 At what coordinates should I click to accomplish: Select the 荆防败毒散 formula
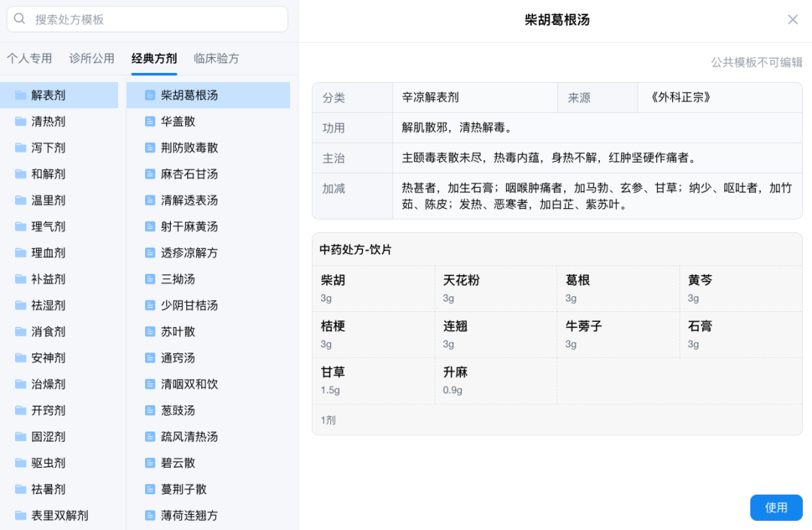tap(189, 148)
